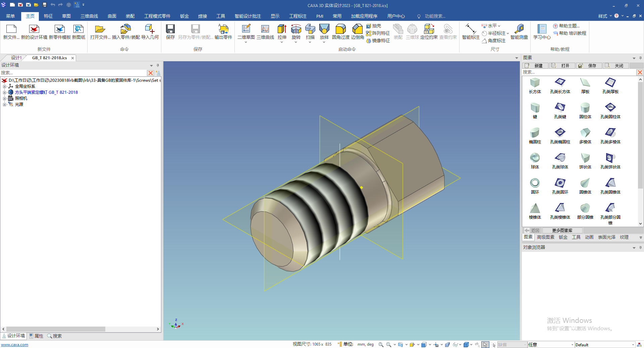
Task: Open the 水平 dimension dropdown arrow
Action: tap(499, 26)
